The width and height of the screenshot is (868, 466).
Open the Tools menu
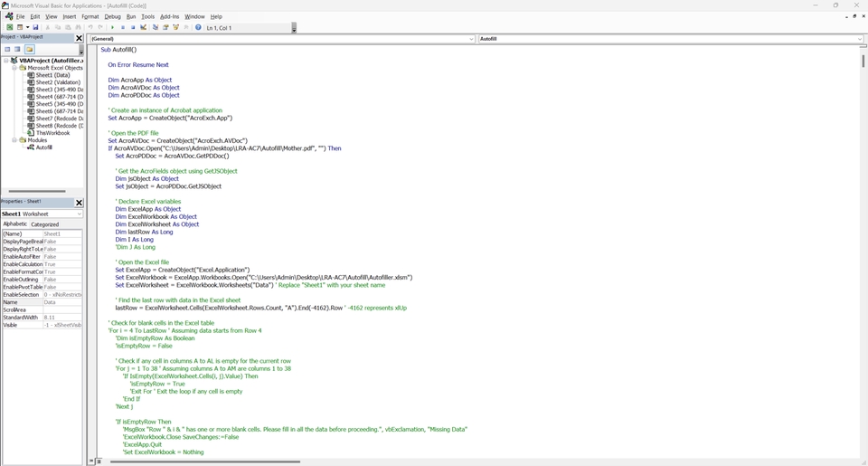tap(147, 16)
